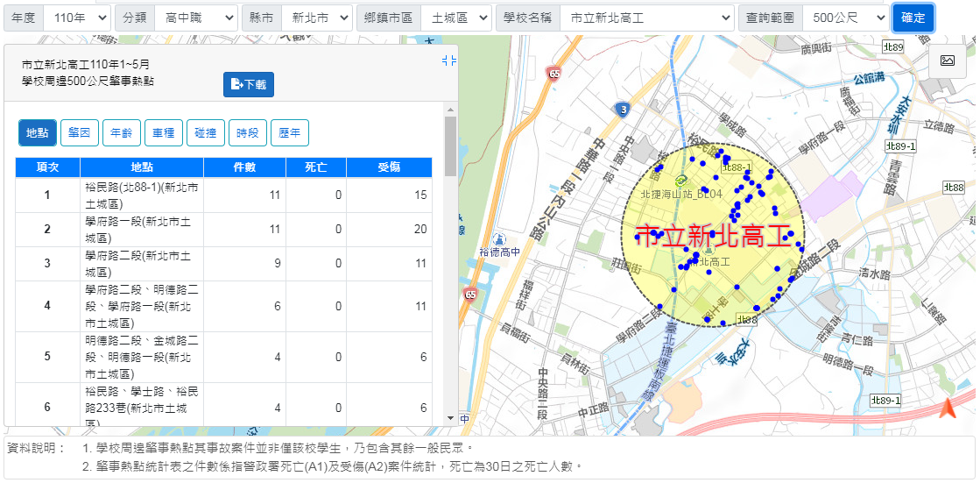This screenshot has height=483, width=980.
Task: Open the 年度 year dropdown
Action: click(x=76, y=18)
